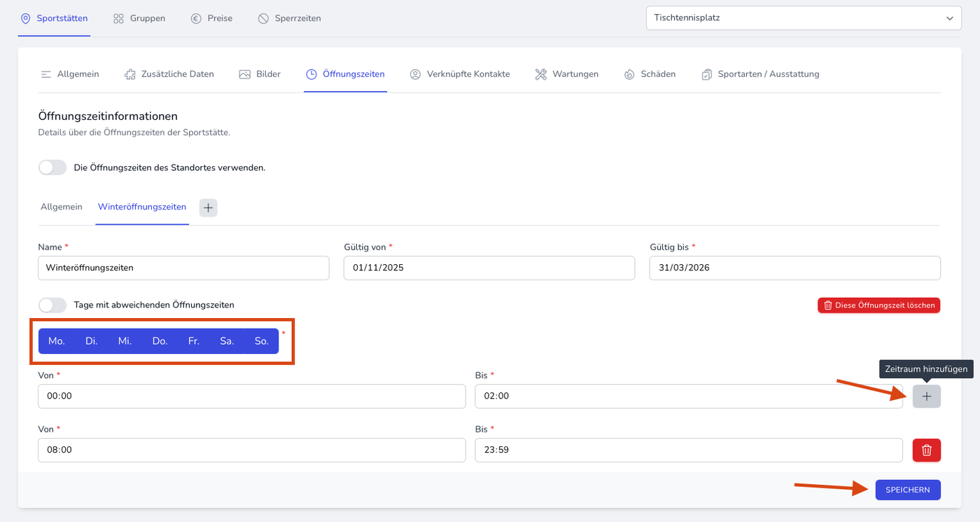This screenshot has height=522, width=980.
Task: Open the Bilder tab
Action: pos(260,74)
